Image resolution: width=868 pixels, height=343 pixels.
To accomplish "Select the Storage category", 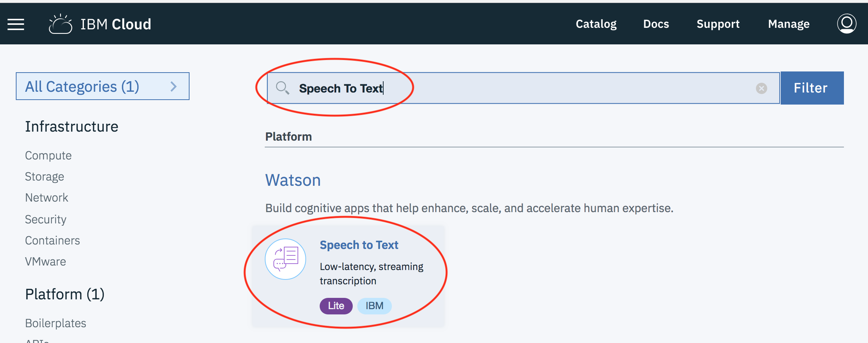I will point(44,177).
